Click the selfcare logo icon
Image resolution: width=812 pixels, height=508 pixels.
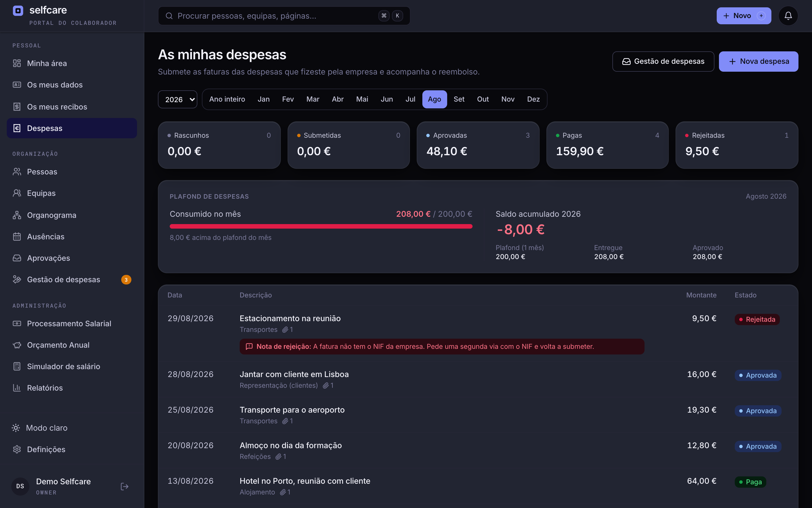click(18, 11)
